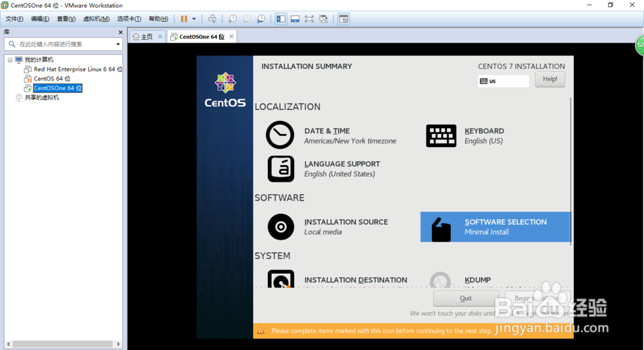The image size is (644, 350).
Task: Toggle the library sidebar view icon
Action: [281, 19]
